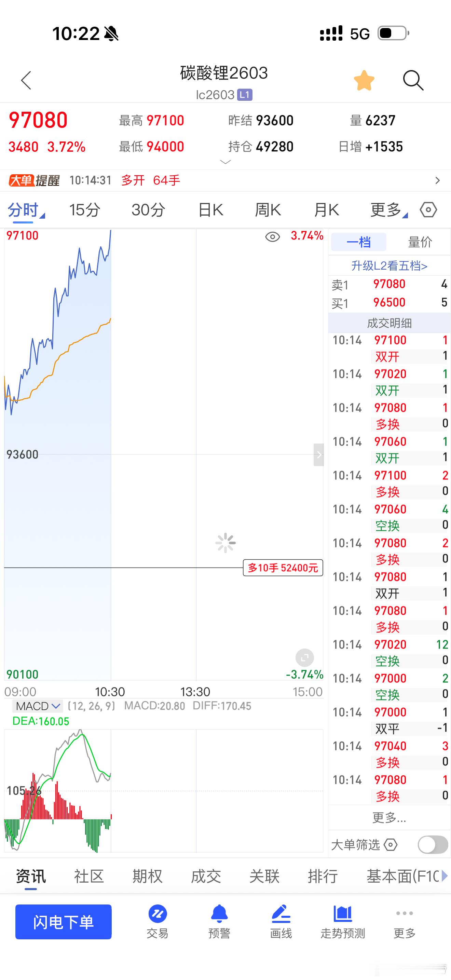Switch to the 日K tab
The width and height of the screenshot is (451, 980).
pos(210,209)
